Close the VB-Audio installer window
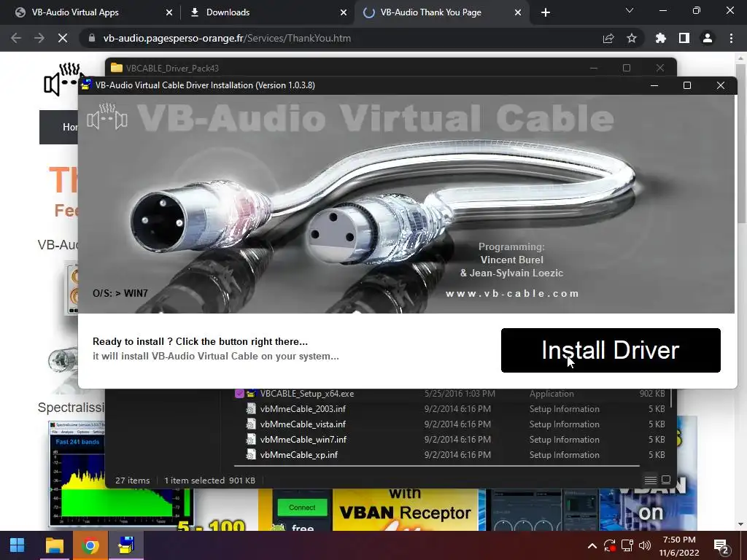The height and width of the screenshot is (560, 747). point(720,85)
